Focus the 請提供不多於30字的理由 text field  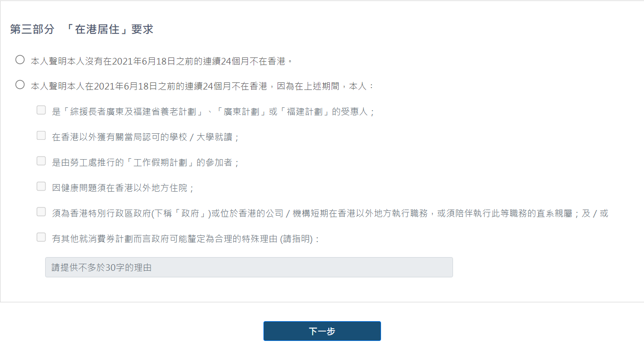click(x=249, y=267)
